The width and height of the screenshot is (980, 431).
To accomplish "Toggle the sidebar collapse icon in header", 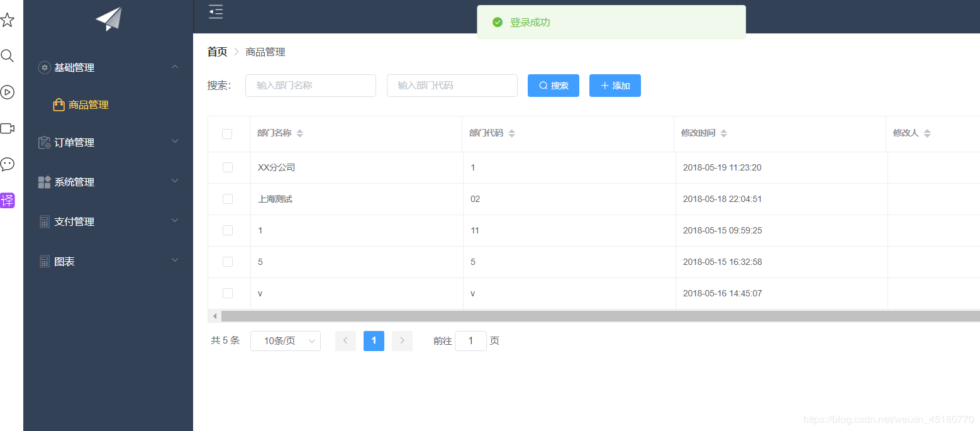I will [216, 11].
